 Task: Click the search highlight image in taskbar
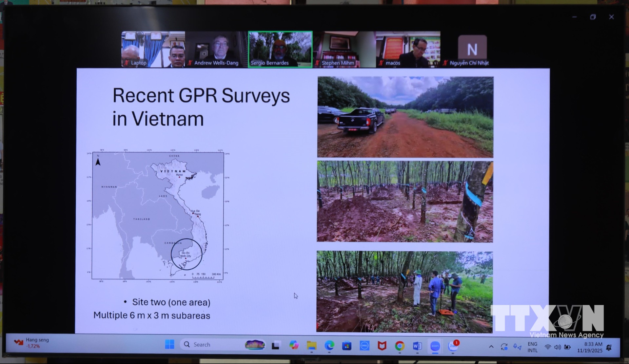coord(255,345)
